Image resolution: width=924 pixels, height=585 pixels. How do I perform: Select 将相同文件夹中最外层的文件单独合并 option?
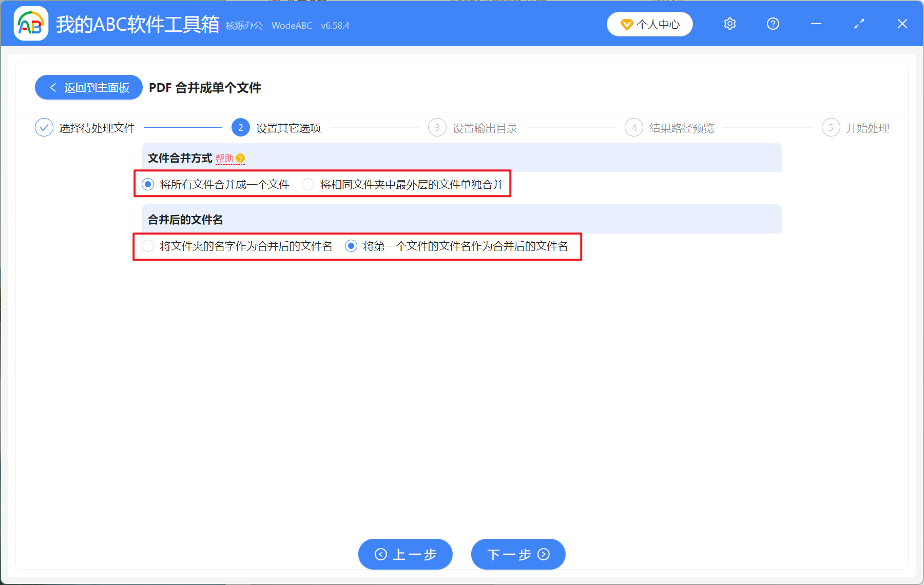308,184
